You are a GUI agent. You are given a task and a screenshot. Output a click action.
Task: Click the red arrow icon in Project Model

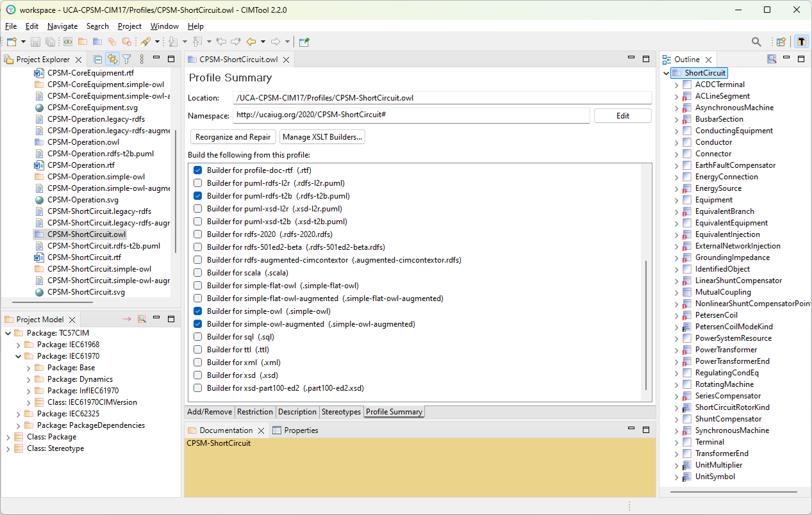point(127,319)
